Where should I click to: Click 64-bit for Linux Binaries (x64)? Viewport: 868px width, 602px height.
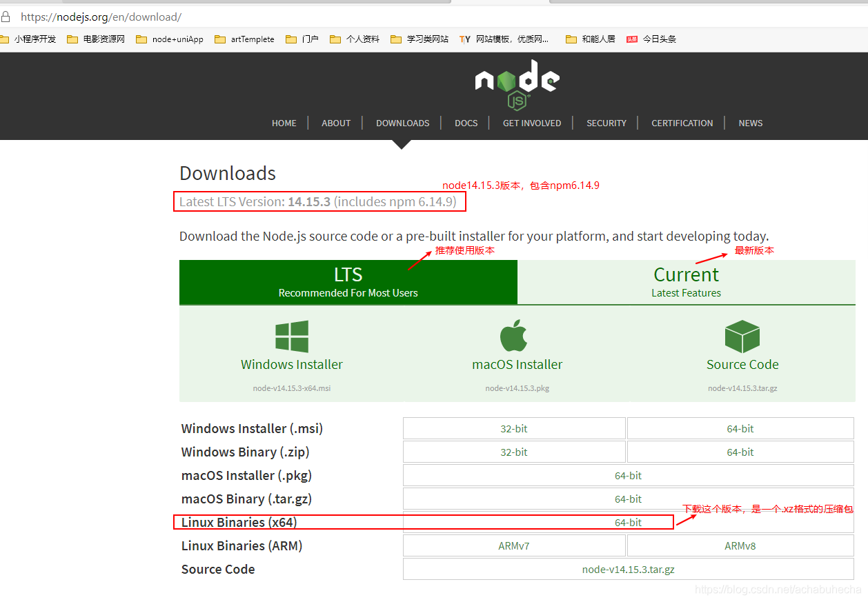[629, 522]
